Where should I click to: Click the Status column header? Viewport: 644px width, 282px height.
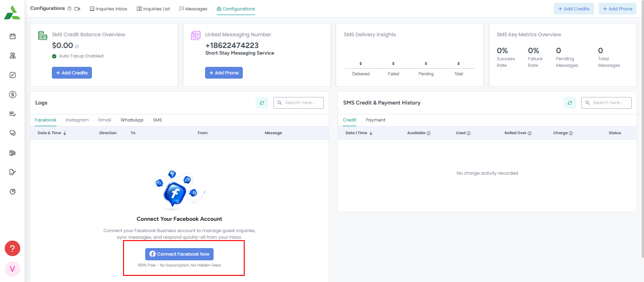coord(615,133)
